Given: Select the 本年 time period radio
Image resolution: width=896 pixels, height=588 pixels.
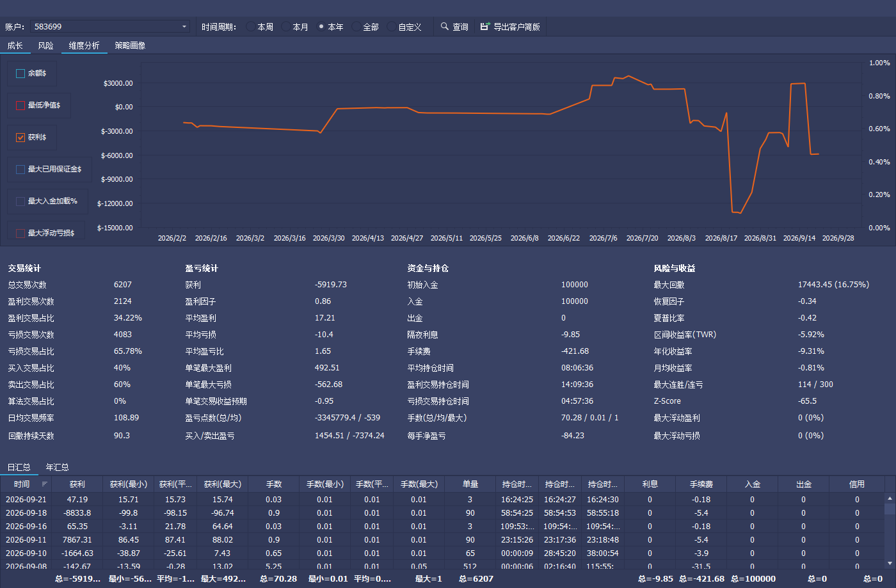Looking at the screenshot, I should 330,27.
